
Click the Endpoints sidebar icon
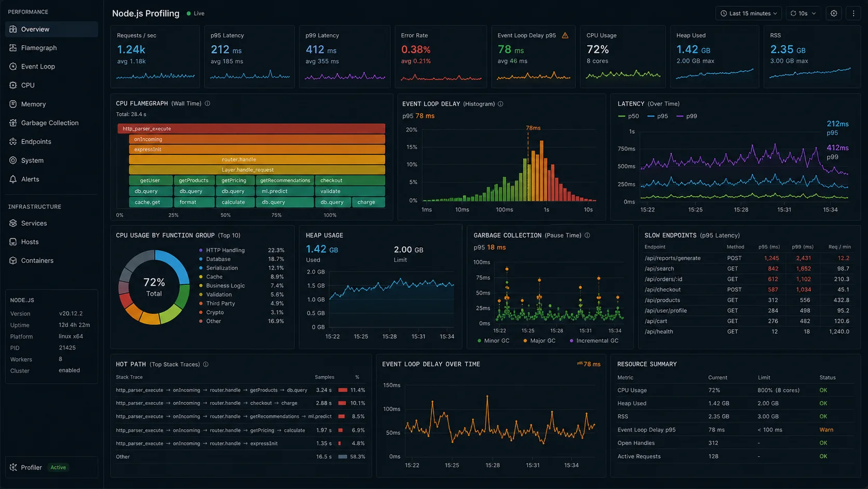click(x=13, y=141)
